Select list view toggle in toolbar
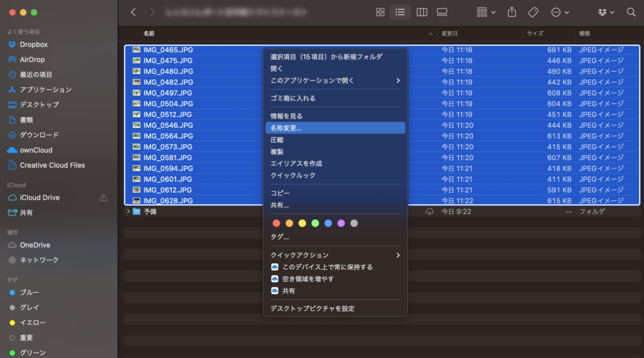Image resolution: width=644 pixels, height=358 pixels. tap(399, 12)
